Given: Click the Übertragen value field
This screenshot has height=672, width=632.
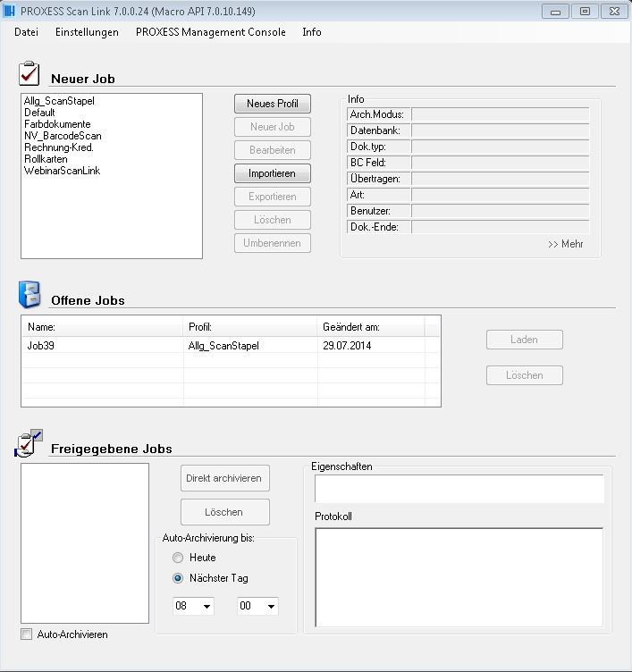Looking at the screenshot, I should (x=501, y=179).
